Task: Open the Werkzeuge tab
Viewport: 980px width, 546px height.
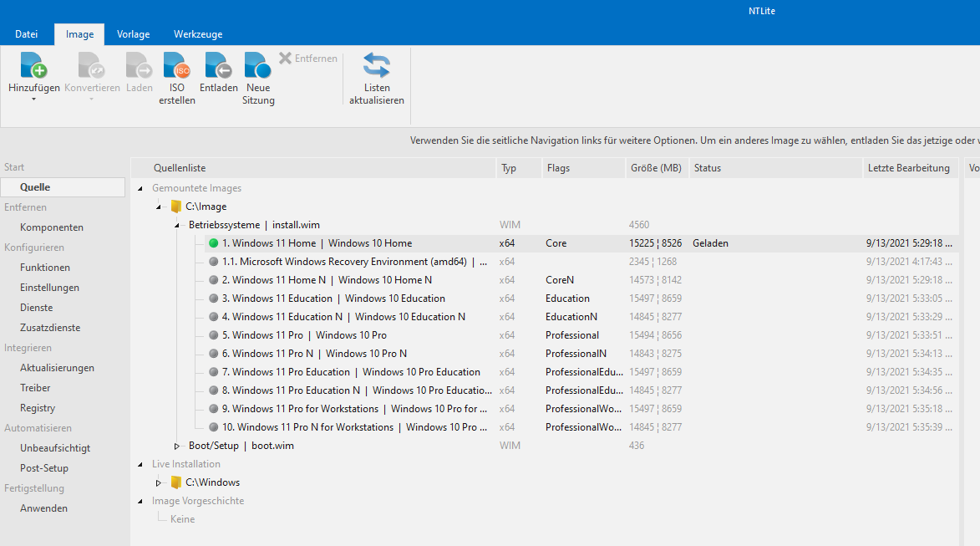Action: coord(197,34)
